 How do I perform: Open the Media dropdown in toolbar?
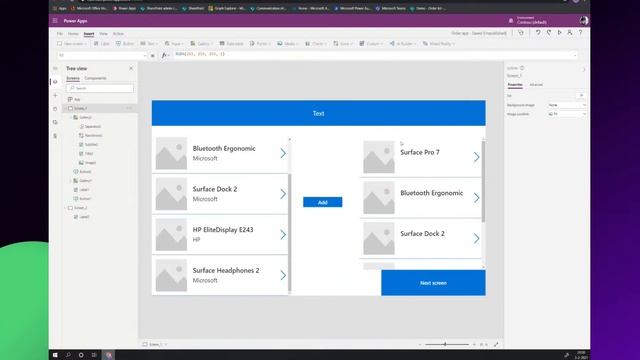click(288, 44)
